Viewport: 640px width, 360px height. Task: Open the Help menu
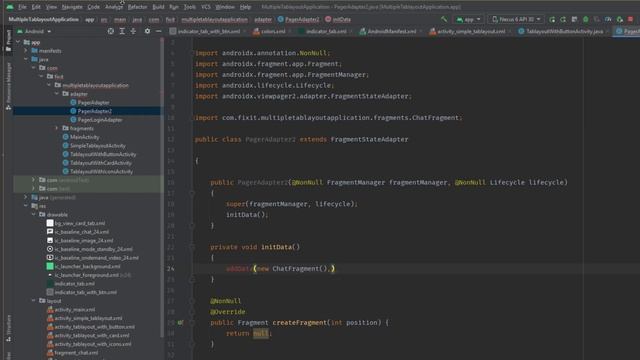[x=245, y=7]
